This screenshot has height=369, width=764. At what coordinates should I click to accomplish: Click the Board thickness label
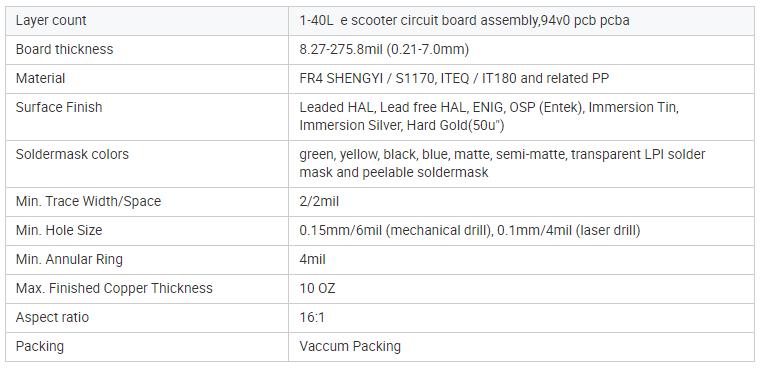click(x=64, y=49)
